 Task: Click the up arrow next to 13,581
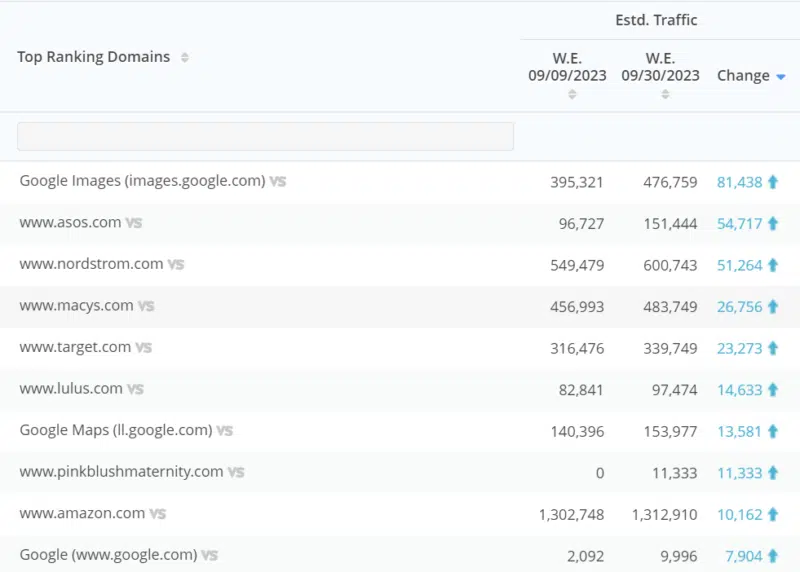click(x=773, y=432)
